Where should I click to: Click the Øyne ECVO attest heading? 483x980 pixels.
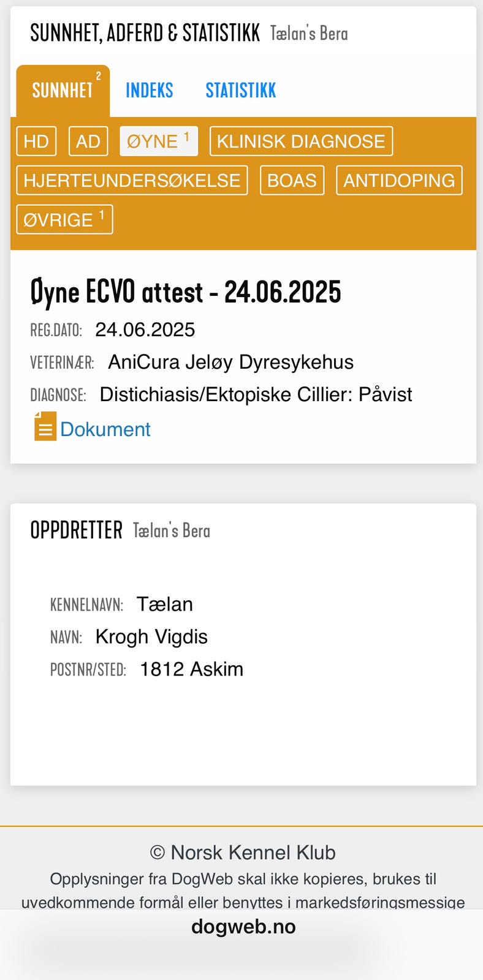point(185,292)
